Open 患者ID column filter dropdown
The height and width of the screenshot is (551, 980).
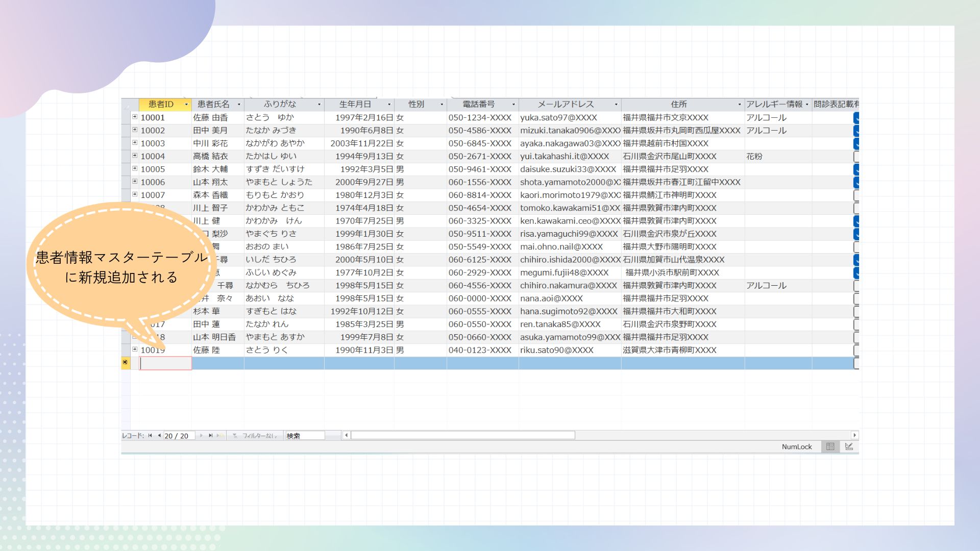pos(186,105)
